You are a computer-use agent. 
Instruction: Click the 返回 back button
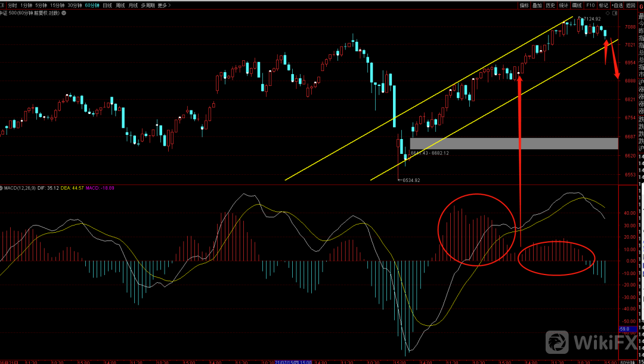point(631,5)
